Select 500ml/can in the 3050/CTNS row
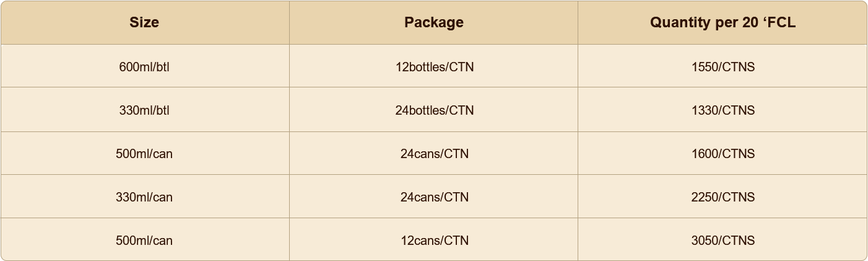Image resolution: width=868 pixels, height=261 pixels. pos(144,241)
